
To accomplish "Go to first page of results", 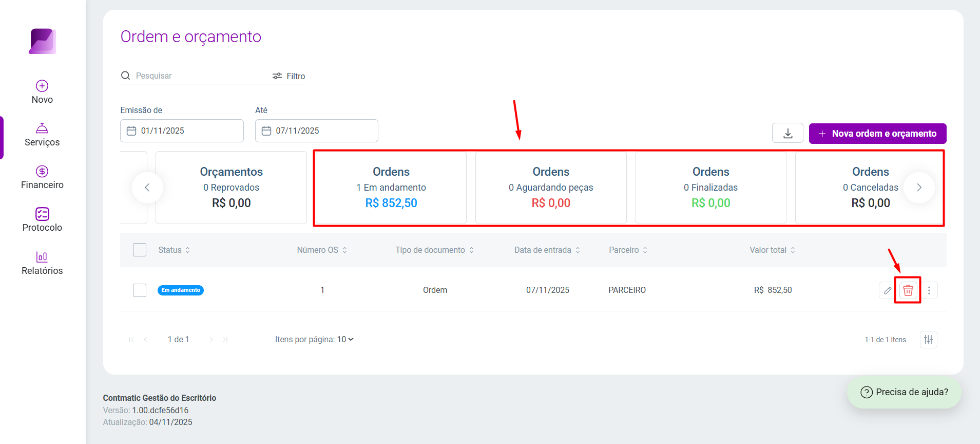I will [x=131, y=339].
